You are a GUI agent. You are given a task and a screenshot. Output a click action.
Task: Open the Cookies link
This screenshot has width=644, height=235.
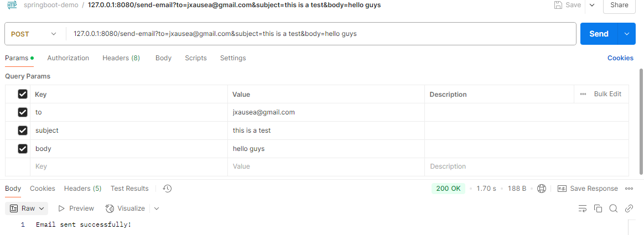620,58
